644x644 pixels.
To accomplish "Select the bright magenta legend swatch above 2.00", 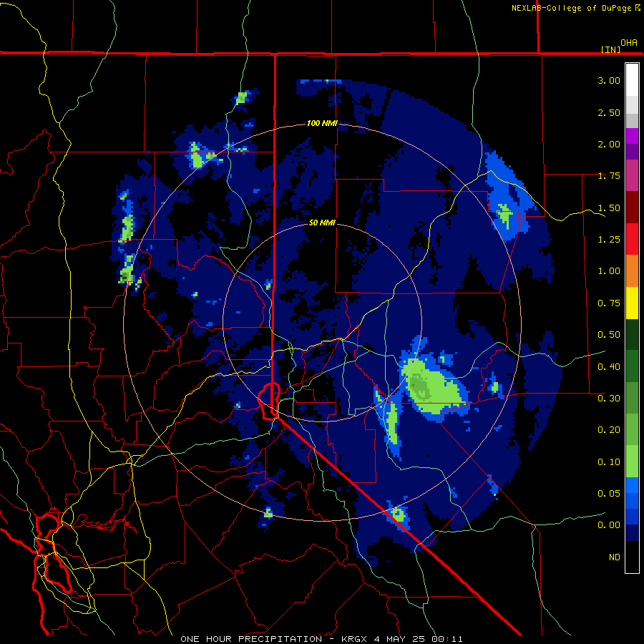I will (632, 136).
